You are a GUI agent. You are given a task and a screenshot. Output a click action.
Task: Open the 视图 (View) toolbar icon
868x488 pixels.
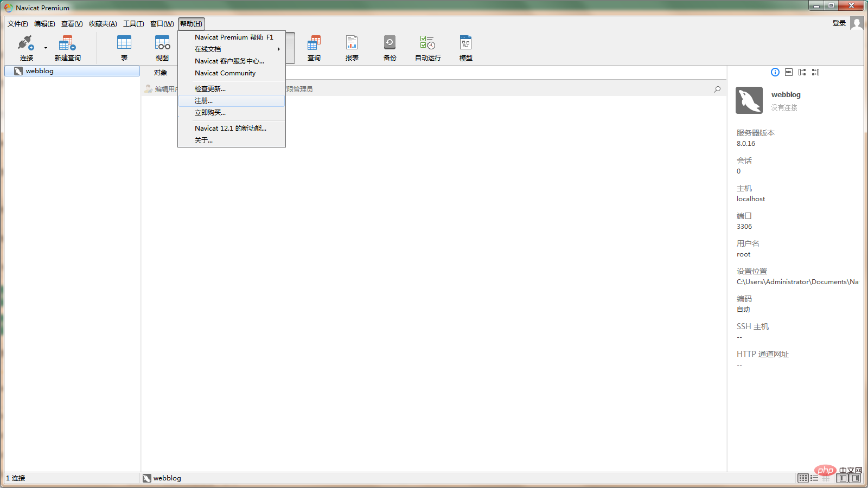162,43
